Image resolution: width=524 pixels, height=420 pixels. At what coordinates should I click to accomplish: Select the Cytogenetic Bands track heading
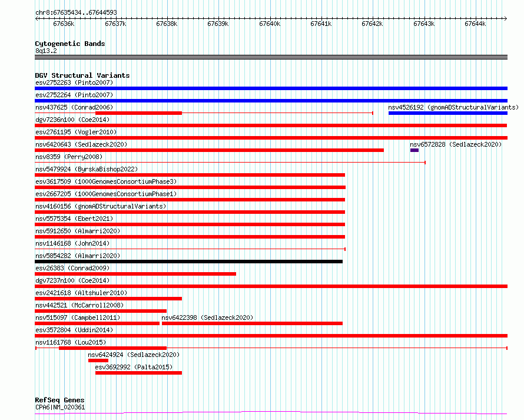(70, 44)
